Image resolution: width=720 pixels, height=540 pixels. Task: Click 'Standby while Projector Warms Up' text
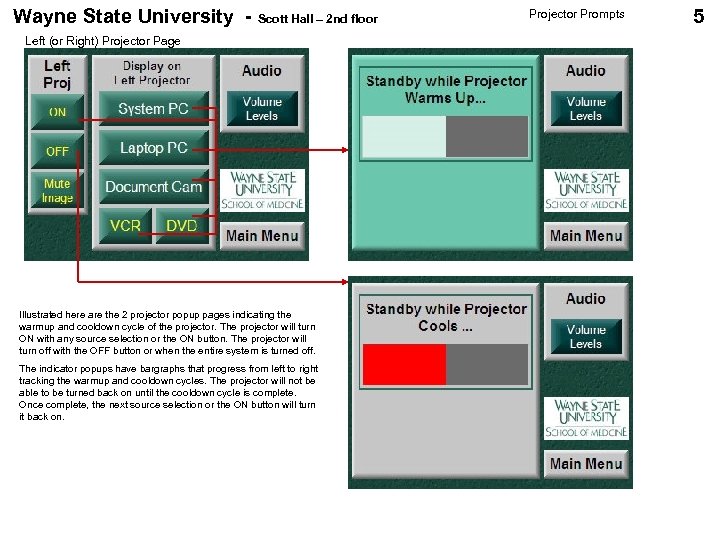click(446, 90)
